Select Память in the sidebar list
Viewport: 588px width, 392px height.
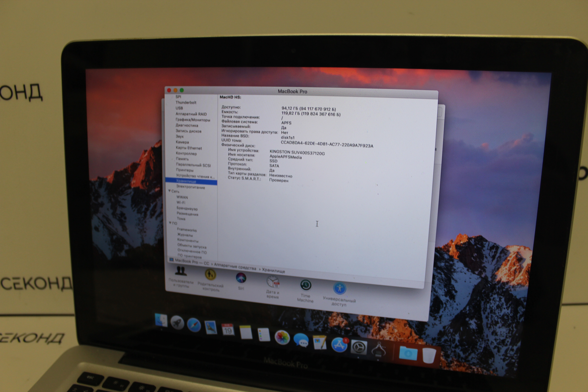tap(182, 159)
